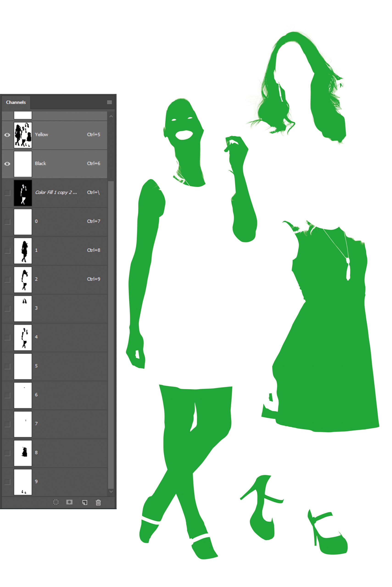Load channel as selection icon
392x587 pixels.
tap(56, 502)
